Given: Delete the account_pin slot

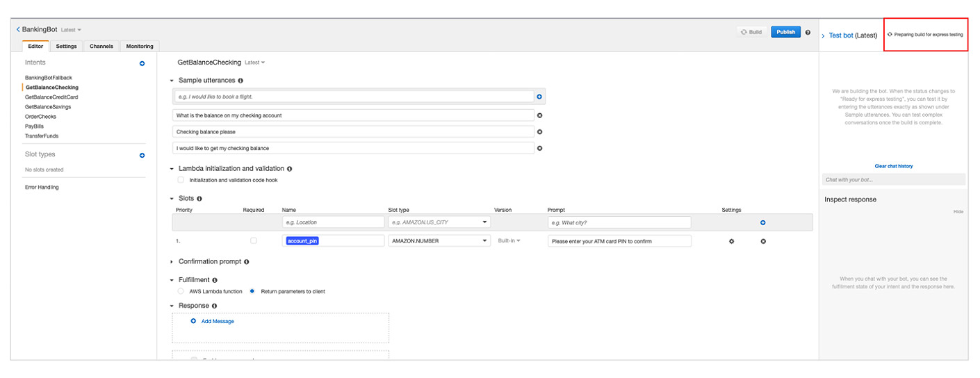Looking at the screenshot, I should [x=762, y=241].
